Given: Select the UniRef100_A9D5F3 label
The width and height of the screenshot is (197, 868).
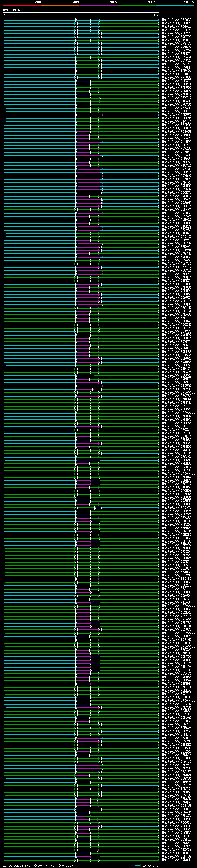Looking at the screenshot, I should 177,115.
